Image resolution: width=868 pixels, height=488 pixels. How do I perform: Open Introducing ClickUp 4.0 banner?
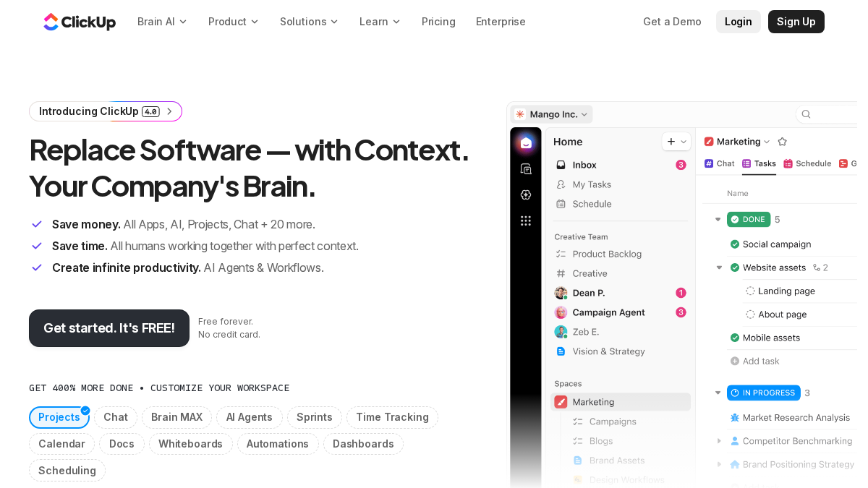106,111
